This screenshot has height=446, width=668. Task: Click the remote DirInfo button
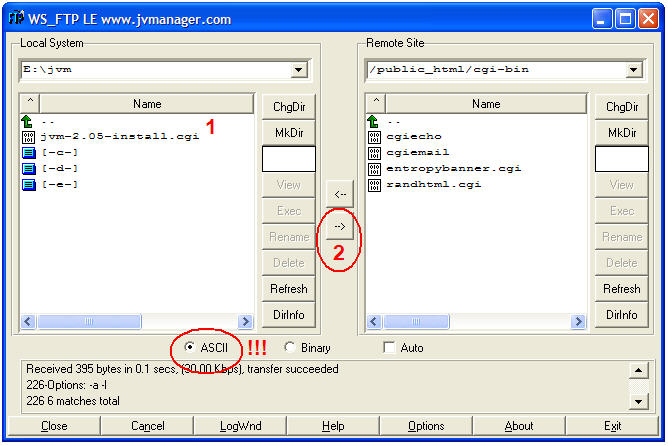pos(622,315)
